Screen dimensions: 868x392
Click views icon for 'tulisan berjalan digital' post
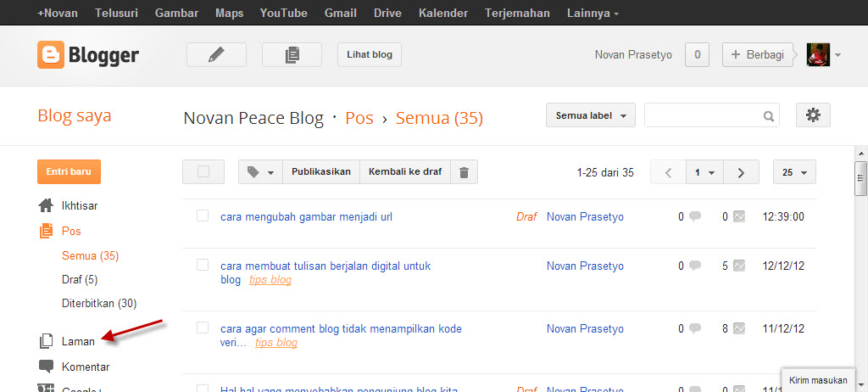[739, 266]
